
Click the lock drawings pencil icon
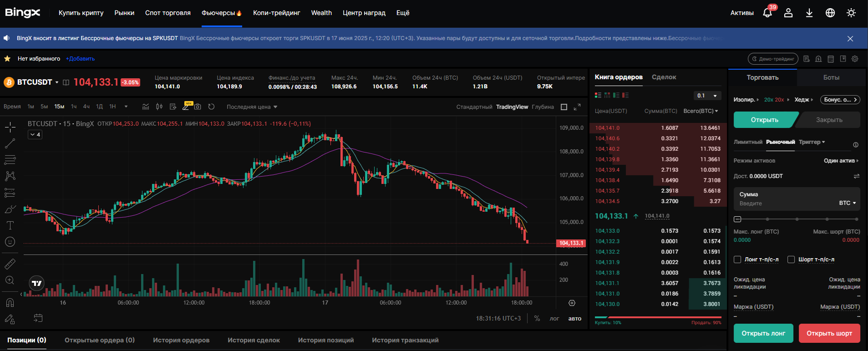pyautogui.click(x=10, y=319)
